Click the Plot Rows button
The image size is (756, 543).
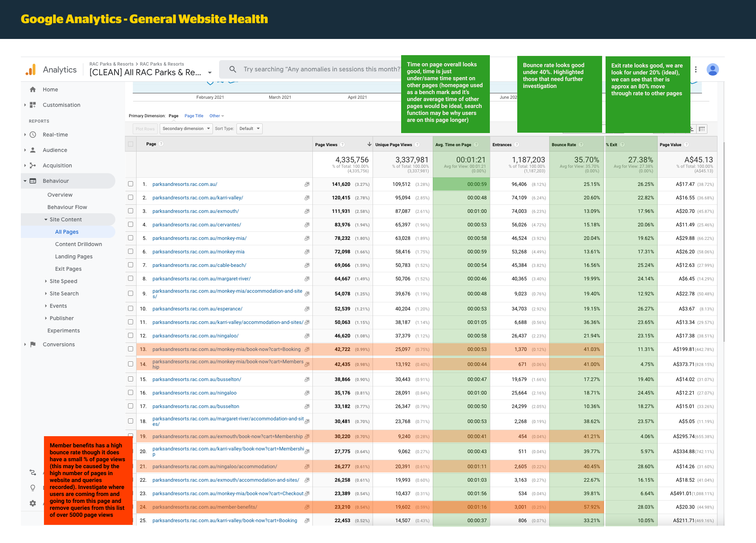(145, 129)
